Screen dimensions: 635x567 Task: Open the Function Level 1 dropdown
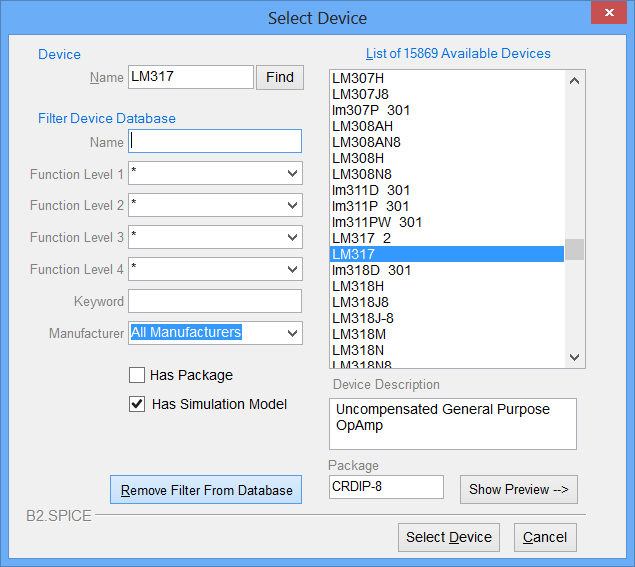point(292,174)
